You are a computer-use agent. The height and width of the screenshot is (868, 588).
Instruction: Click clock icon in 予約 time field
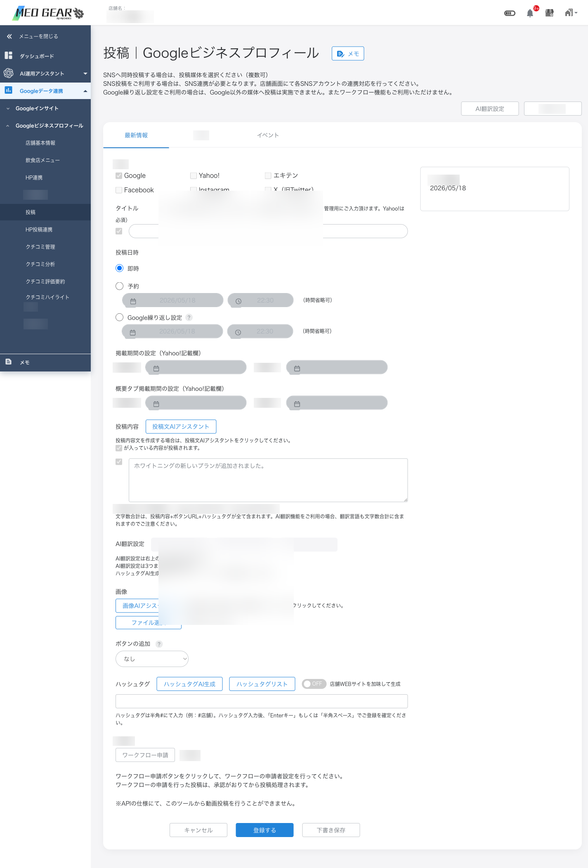point(239,301)
